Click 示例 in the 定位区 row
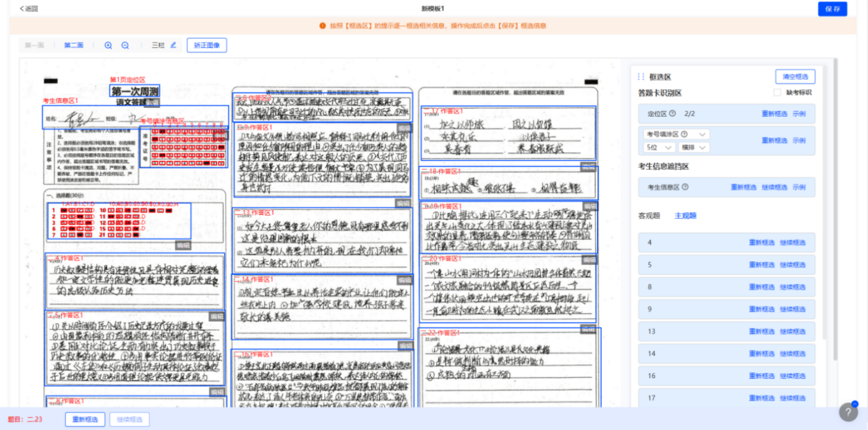Screen dimensions: 868x430 point(799,113)
